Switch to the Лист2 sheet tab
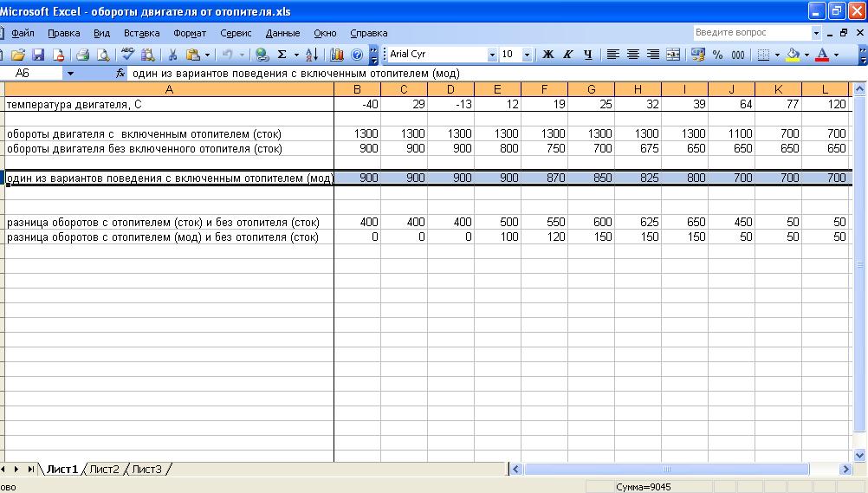 [104, 470]
